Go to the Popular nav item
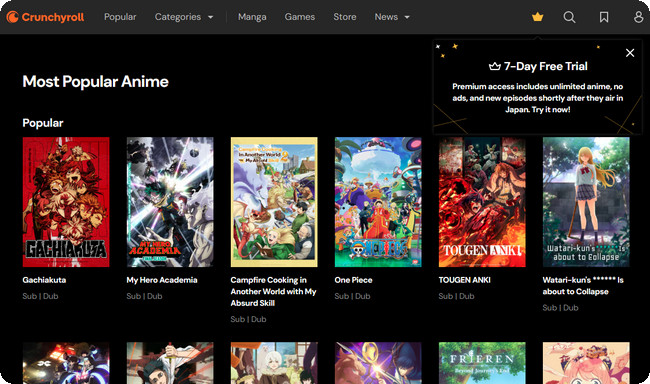Screen dimensions: 650x384 (x=120, y=17)
